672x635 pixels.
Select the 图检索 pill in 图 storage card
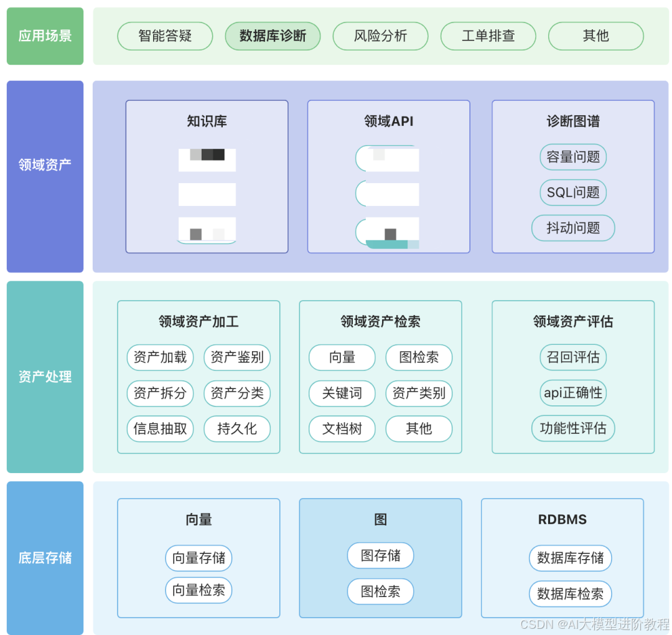(380, 591)
